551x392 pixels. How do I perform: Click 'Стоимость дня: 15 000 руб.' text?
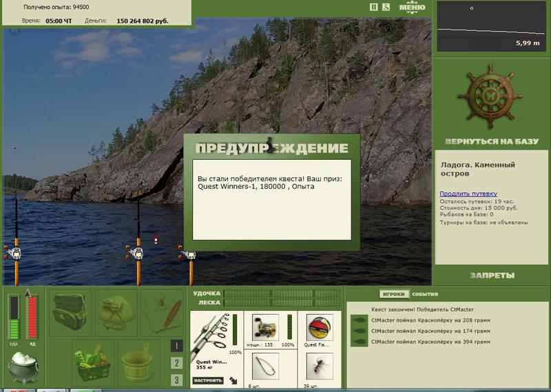coord(478,208)
